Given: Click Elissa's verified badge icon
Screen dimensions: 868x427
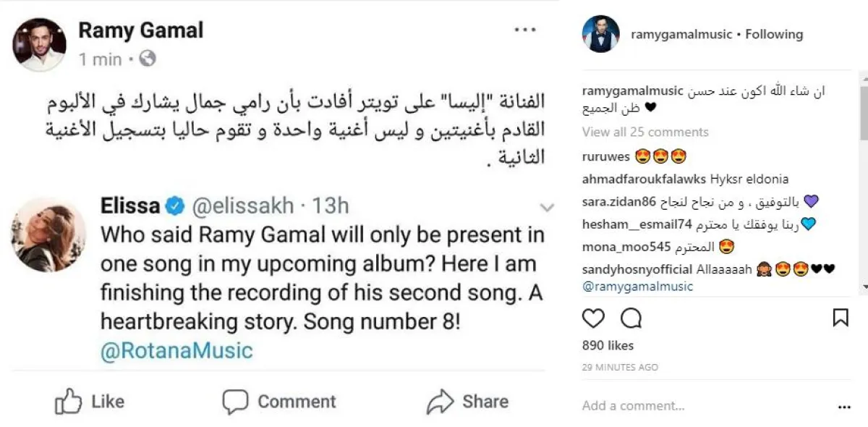Looking at the screenshot, I should [x=174, y=206].
